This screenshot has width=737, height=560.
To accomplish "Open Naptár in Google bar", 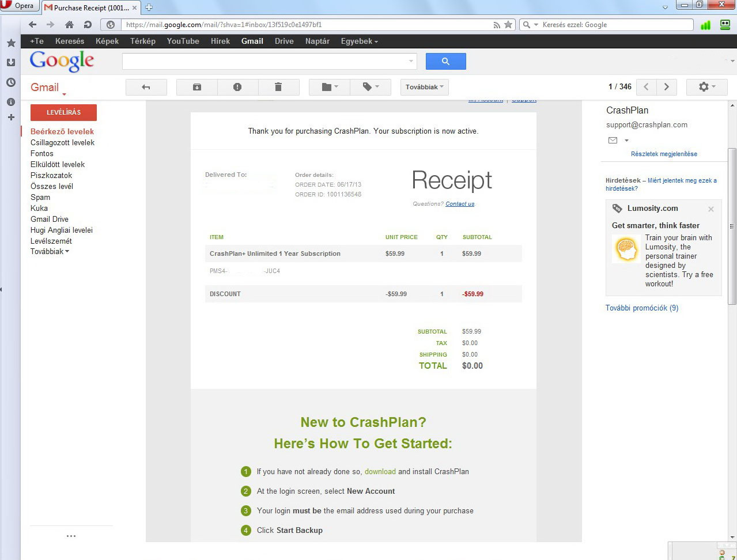I will [318, 41].
